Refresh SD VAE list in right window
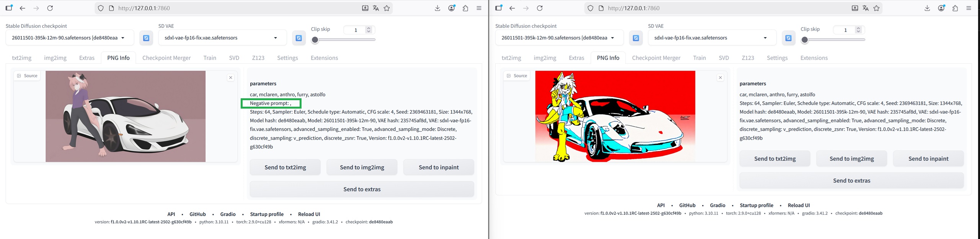980x239 pixels. point(789,38)
